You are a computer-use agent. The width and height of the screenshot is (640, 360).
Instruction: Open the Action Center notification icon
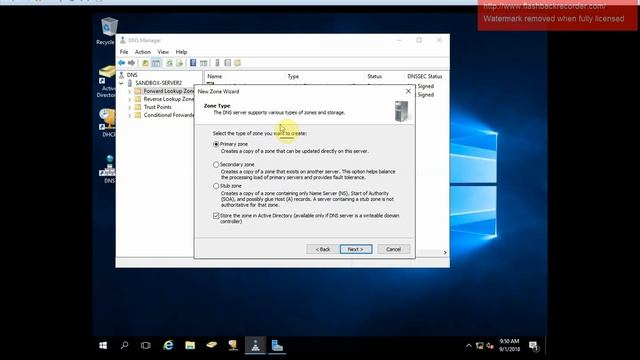pyautogui.click(x=534, y=347)
